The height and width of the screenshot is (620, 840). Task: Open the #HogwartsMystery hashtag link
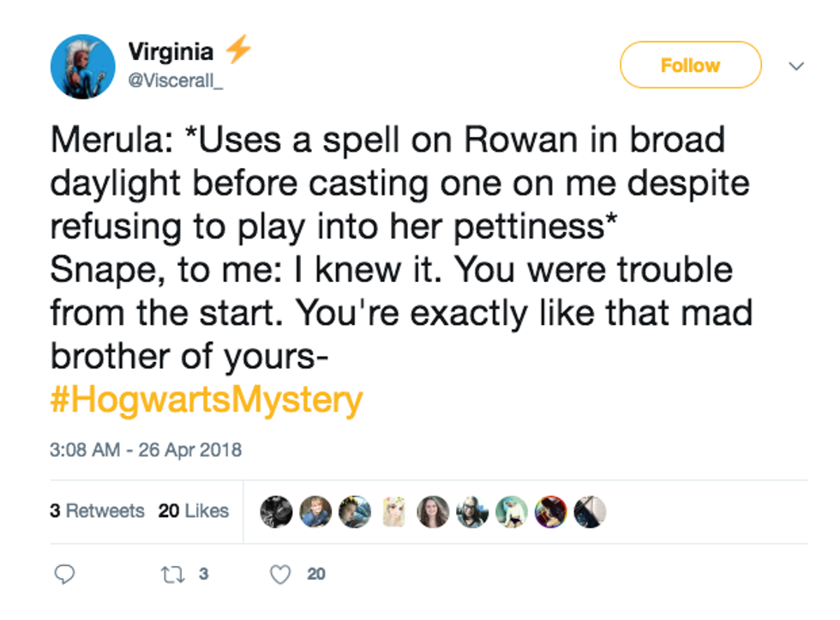[x=206, y=400]
